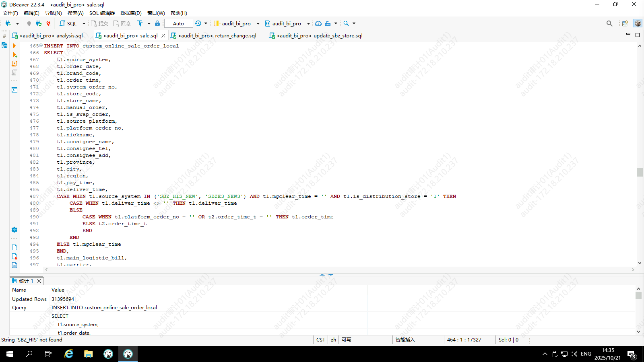Click Execute SQL in new tab icon
The width and height of the screenshot is (644, 362).
tap(15, 55)
